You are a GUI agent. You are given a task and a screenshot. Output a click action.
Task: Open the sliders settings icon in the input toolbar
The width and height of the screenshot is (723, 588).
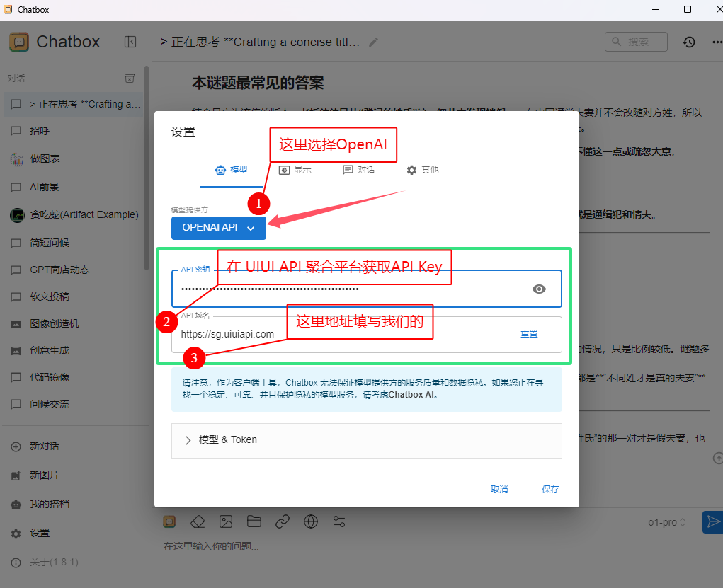[x=339, y=521]
